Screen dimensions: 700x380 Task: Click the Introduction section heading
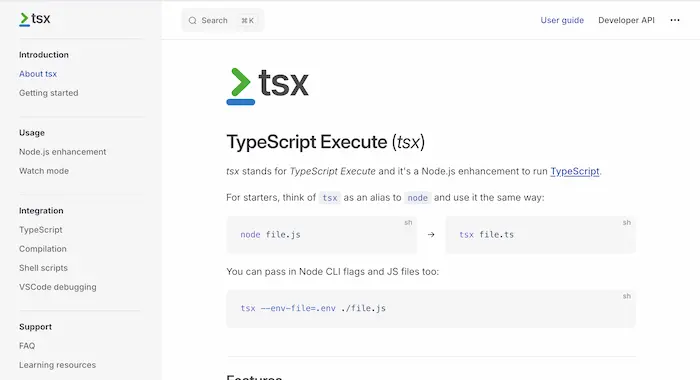point(44,54)
